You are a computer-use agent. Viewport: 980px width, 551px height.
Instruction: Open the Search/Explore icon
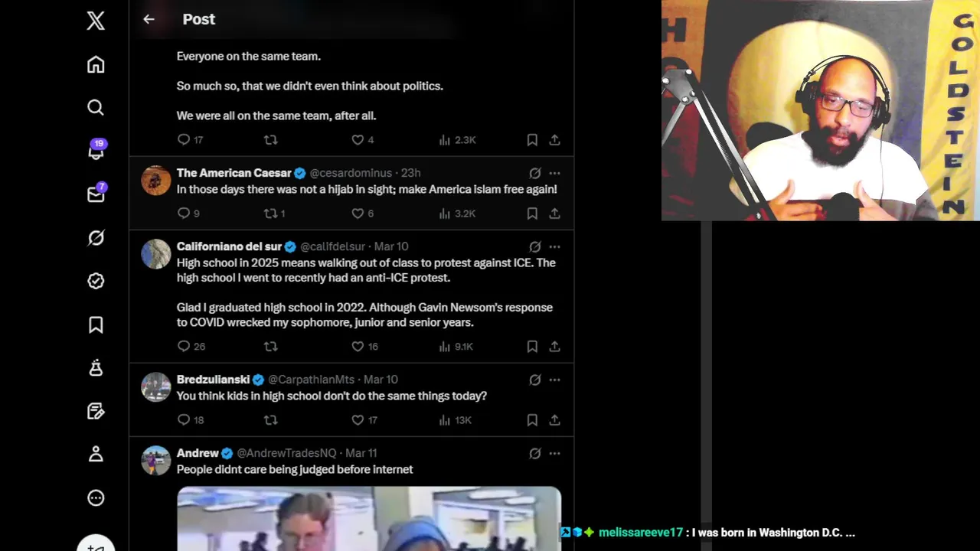pyautogui.click(x=96, y=107)
